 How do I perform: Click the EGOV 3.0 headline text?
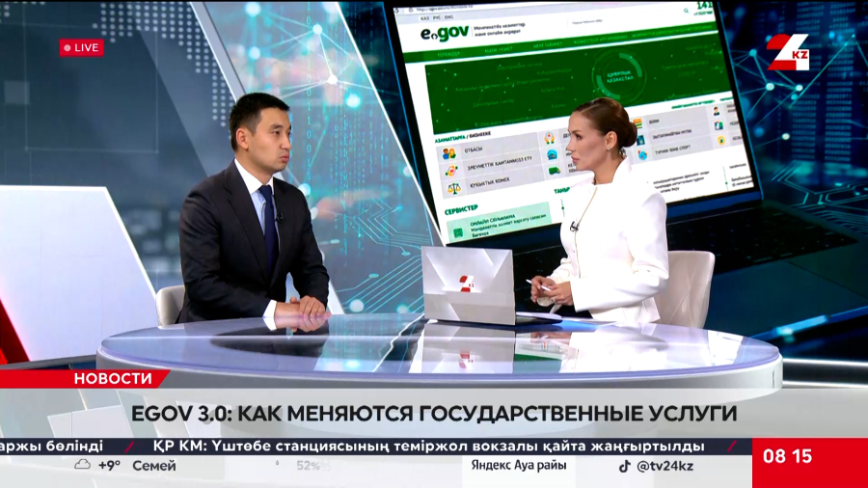434,414
